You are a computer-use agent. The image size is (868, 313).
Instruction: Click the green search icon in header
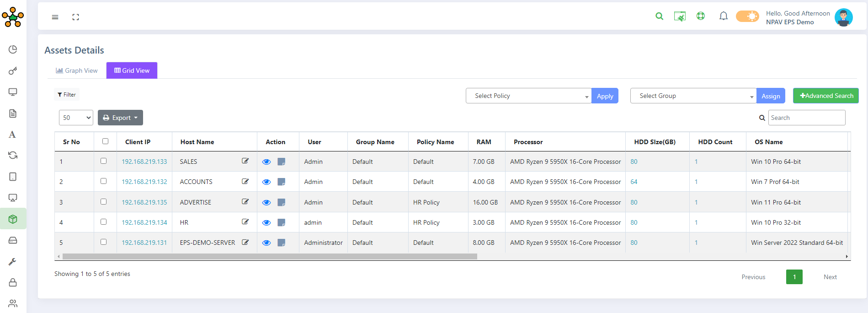659,16
